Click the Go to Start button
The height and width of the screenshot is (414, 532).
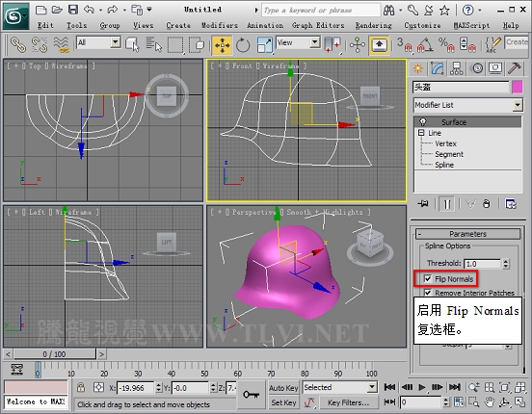389,387
